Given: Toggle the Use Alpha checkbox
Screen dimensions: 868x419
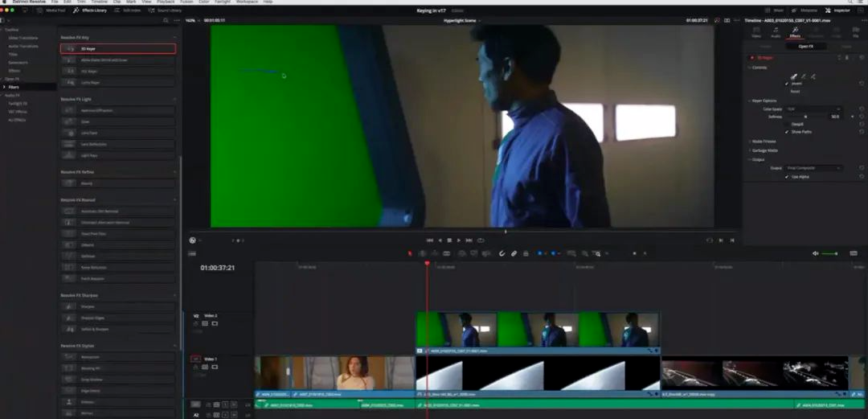Looking at the screenshot, I should (x=787, y=177).
